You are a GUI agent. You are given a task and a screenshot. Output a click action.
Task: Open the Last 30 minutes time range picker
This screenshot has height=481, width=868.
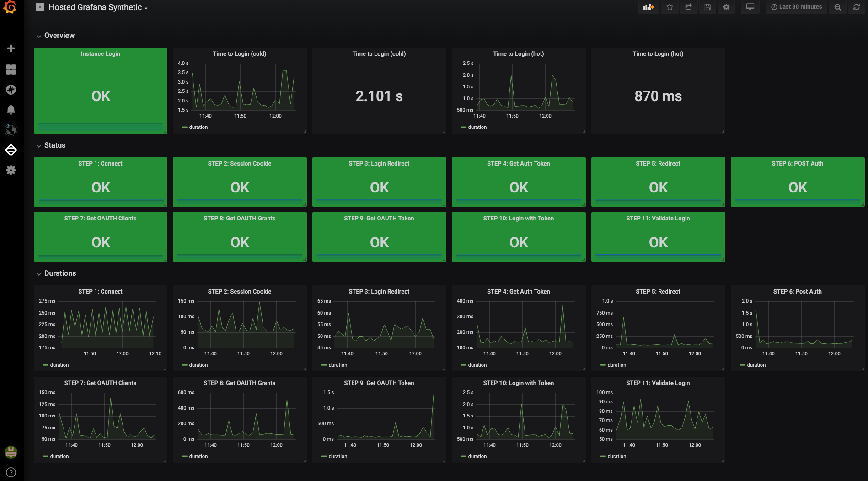pos(796,7)
